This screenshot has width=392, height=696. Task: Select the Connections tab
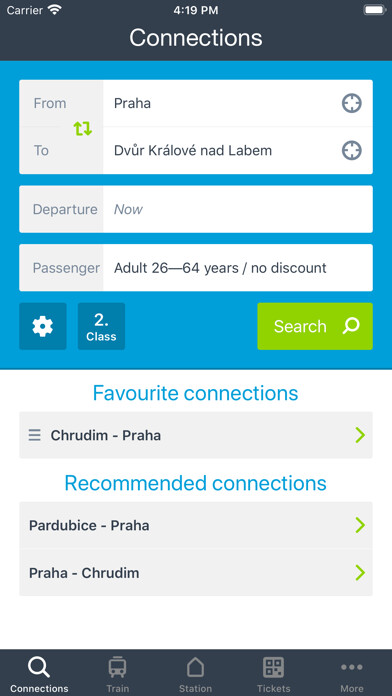pos(39,675)
